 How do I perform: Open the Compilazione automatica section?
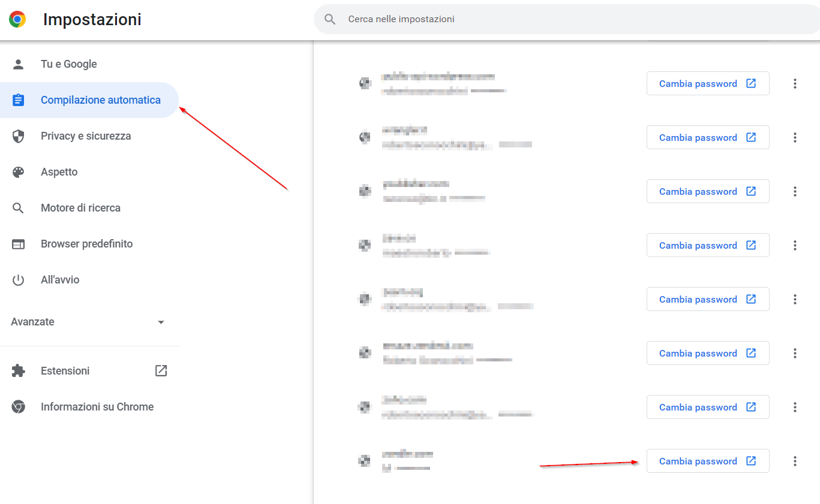(100, 100)
